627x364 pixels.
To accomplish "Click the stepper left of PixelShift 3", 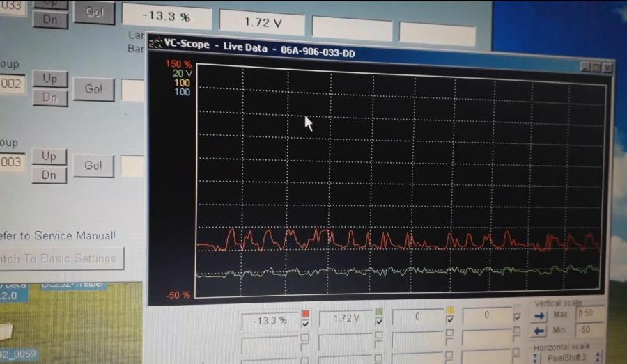I will (x=535, y=358).
